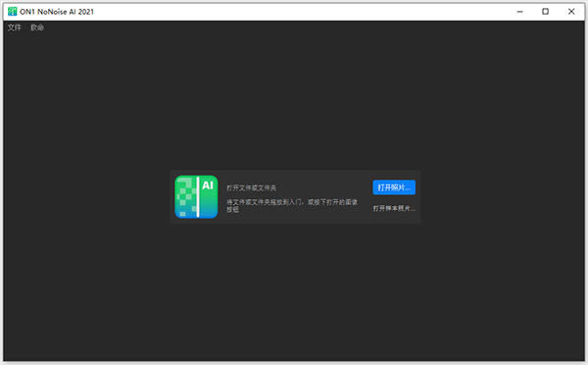Click the 打开文件或文件夹 heading text

(251, 187)
